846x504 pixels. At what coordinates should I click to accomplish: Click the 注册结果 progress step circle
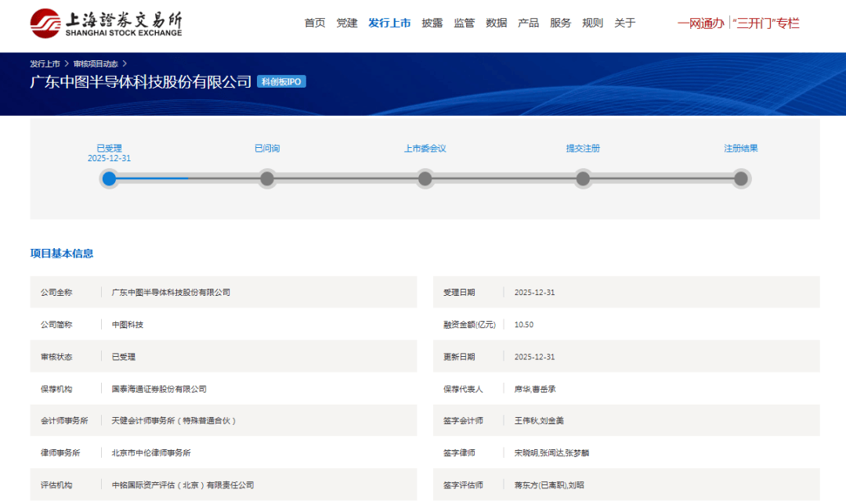click(x=741, y=178)
